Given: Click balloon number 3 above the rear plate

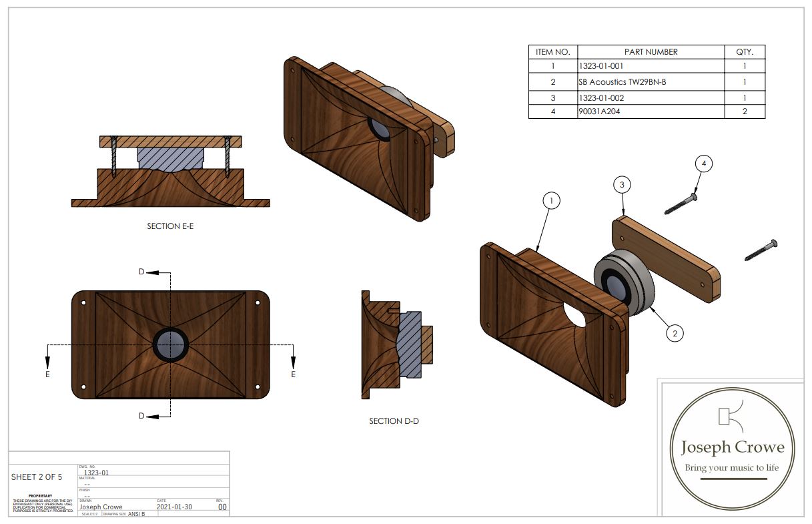Looking at the screenshot, I should [621, 185].
